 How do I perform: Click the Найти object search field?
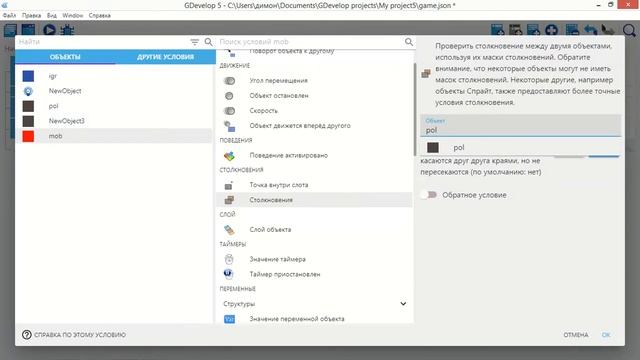pos(102,42)
